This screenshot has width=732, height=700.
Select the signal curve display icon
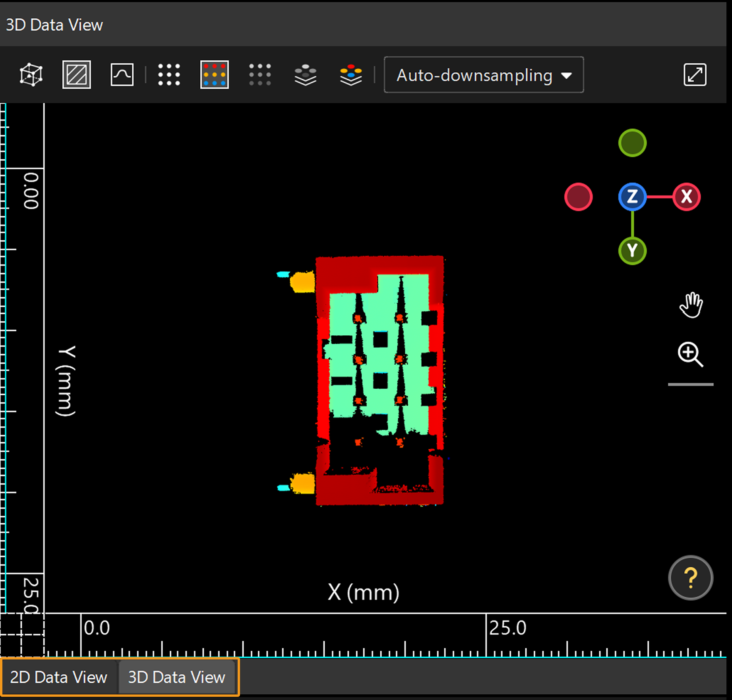click(x=121, y=75)
